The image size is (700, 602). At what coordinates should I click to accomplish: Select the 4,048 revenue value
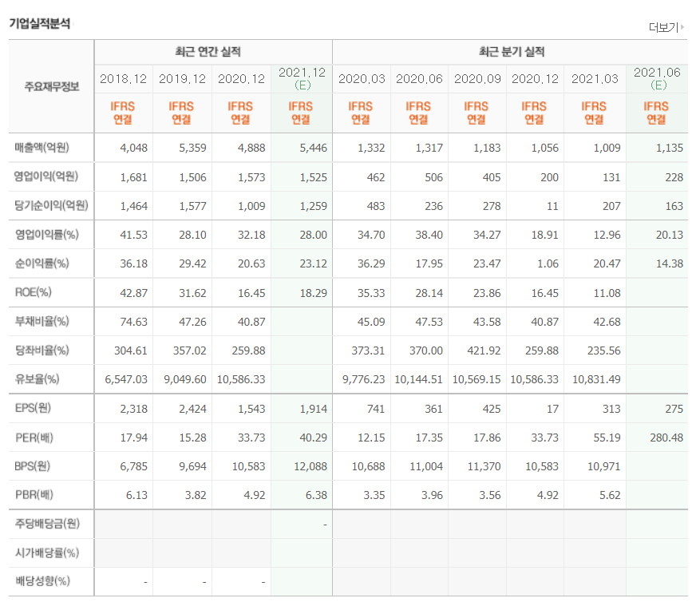134,148
